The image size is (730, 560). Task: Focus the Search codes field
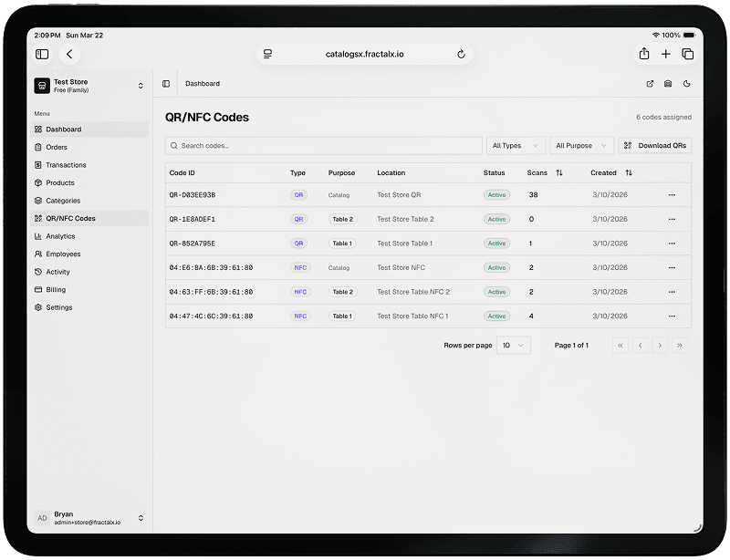(324, 146)
